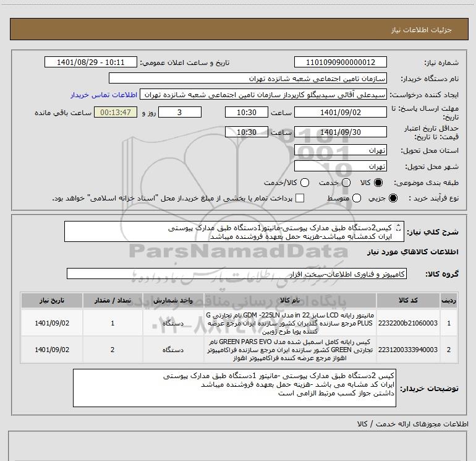Click the goods group field 'کامپیوتر و فناوری اطلاعات'
This screenshot has height=461, width=476.
tap(237, 274)
